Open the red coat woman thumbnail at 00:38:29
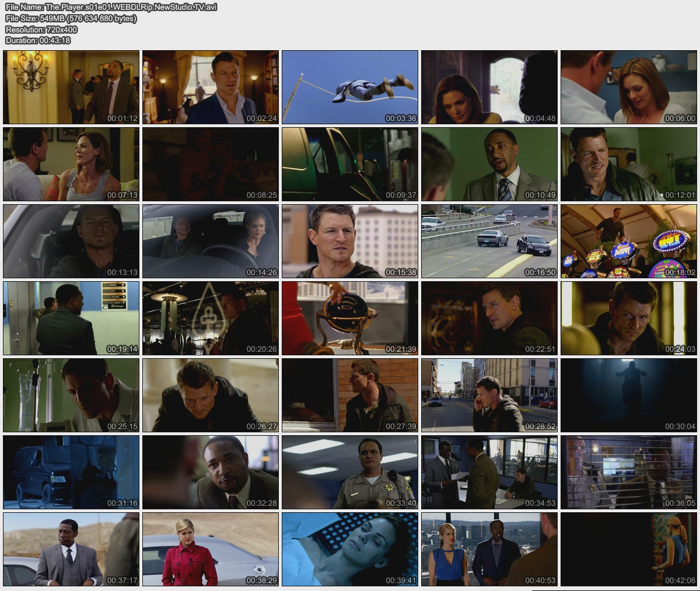 211,549
